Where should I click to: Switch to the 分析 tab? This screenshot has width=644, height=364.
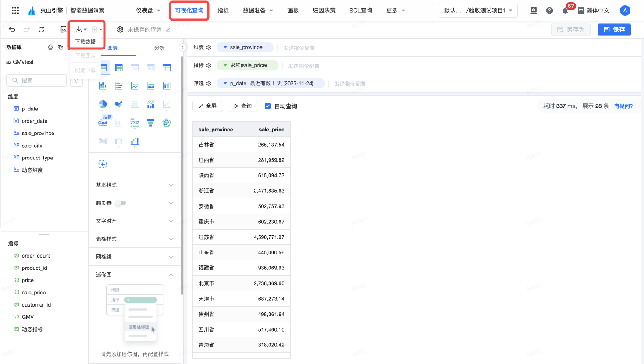160,48
